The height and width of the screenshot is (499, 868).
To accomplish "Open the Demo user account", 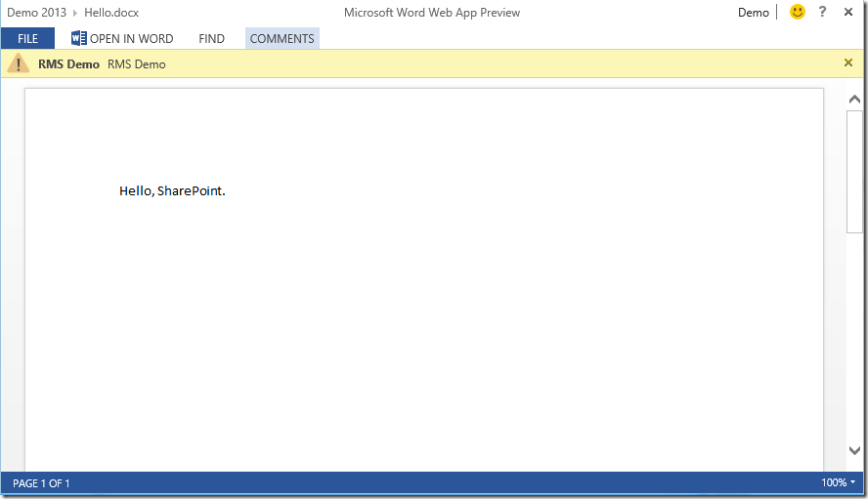I will pyautogui.click(x=754, y=13).
